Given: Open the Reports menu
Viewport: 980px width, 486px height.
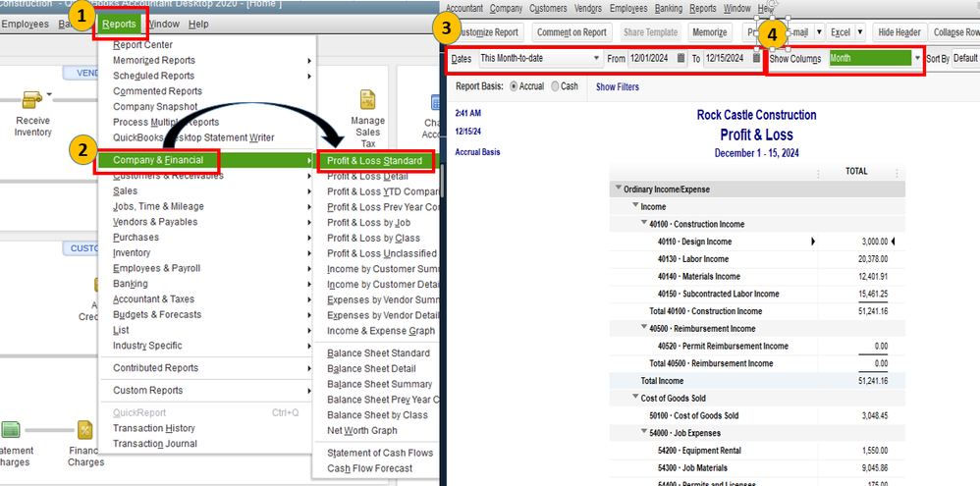Looking at the screenshot, I should pyautogui.click(x=119, y=25).
